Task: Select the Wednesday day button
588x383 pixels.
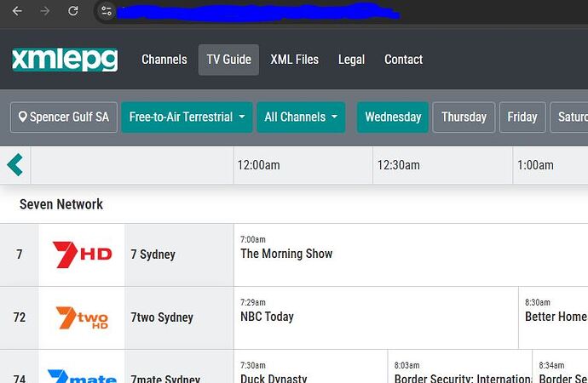Action: pos(393,117)
